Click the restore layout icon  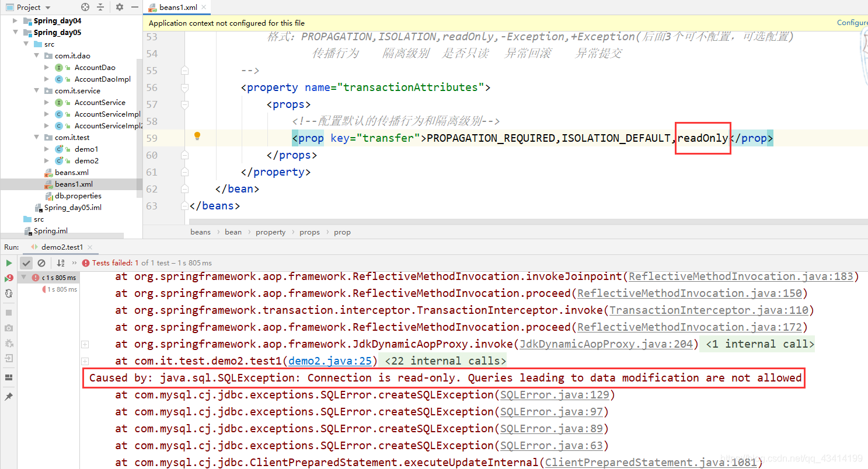(x=9, y=377)
